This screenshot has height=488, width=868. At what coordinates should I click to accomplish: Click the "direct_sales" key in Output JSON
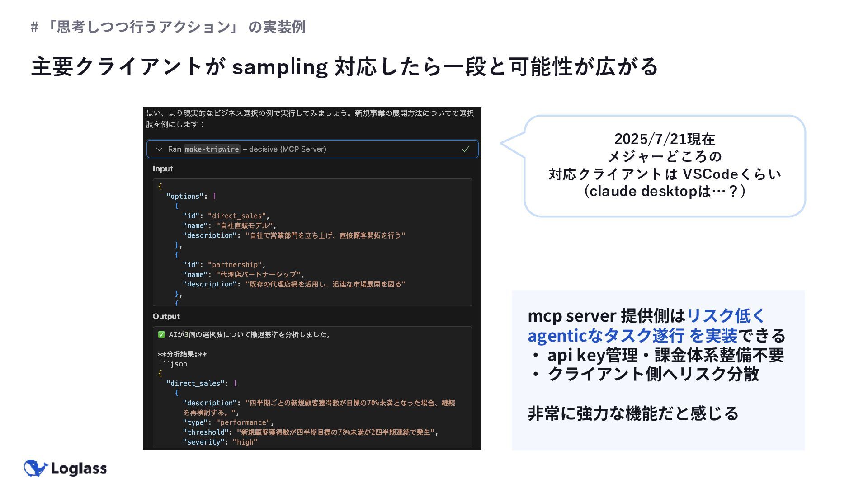pyautogui.click(x=195, y=383)
